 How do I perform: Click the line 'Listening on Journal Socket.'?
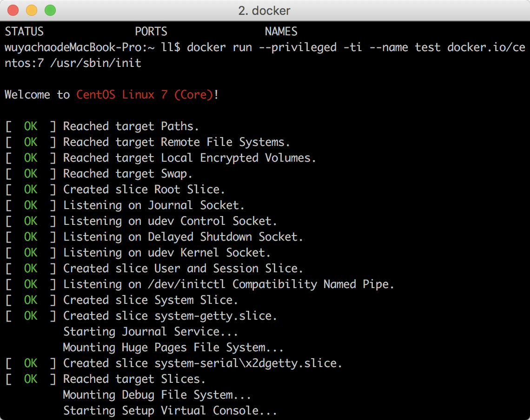(x=154, y=205)
